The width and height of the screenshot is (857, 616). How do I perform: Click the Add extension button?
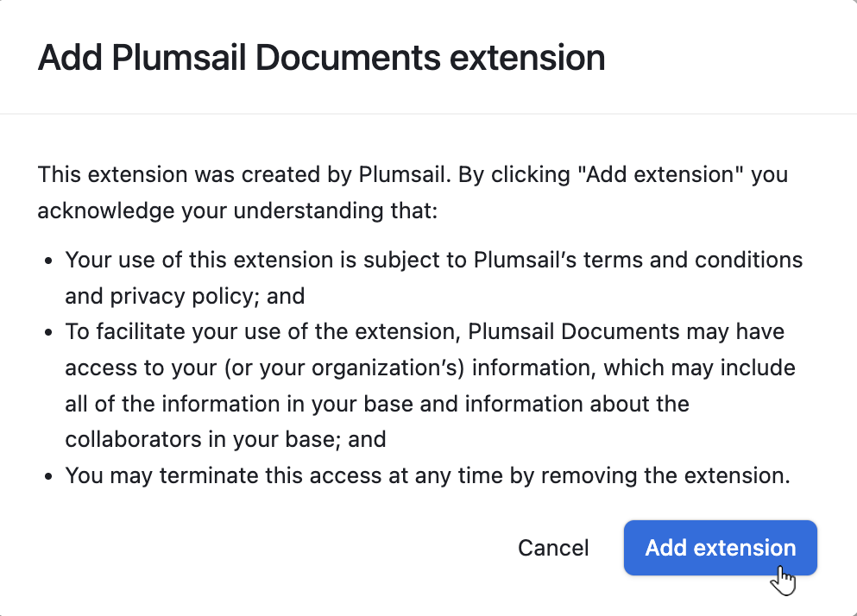720,548
